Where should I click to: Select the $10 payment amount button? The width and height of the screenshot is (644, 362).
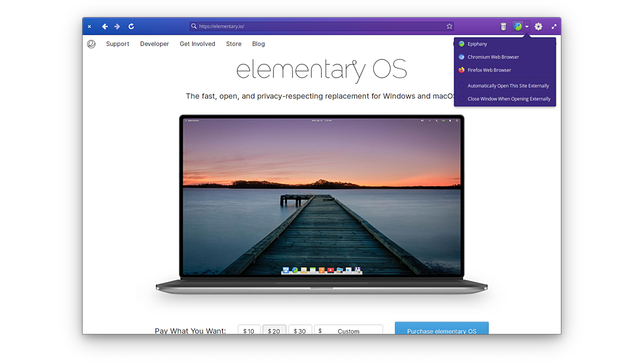coord(249,331)
